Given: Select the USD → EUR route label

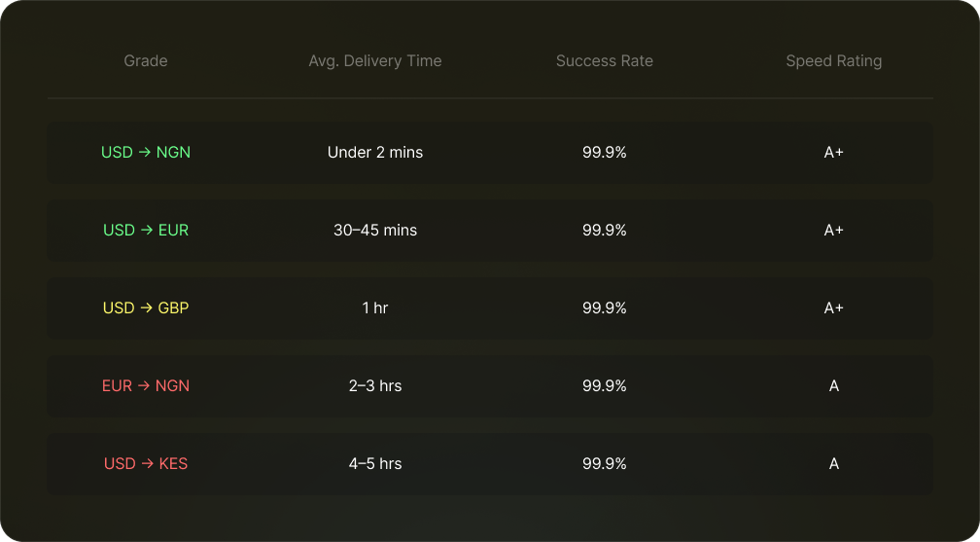Looking at the screenshot, I should click(146, 230).
